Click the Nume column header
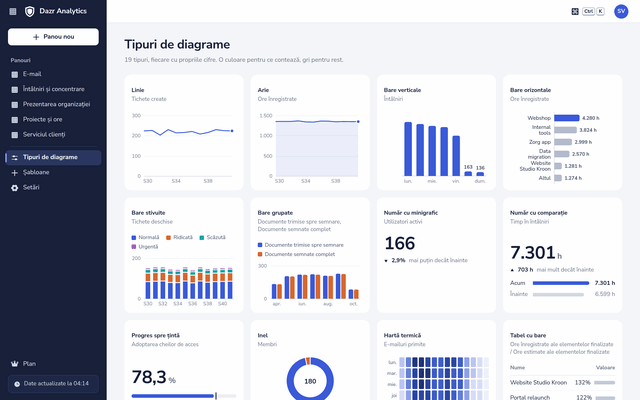The image size is (640, 400). (x=517, y=368)
